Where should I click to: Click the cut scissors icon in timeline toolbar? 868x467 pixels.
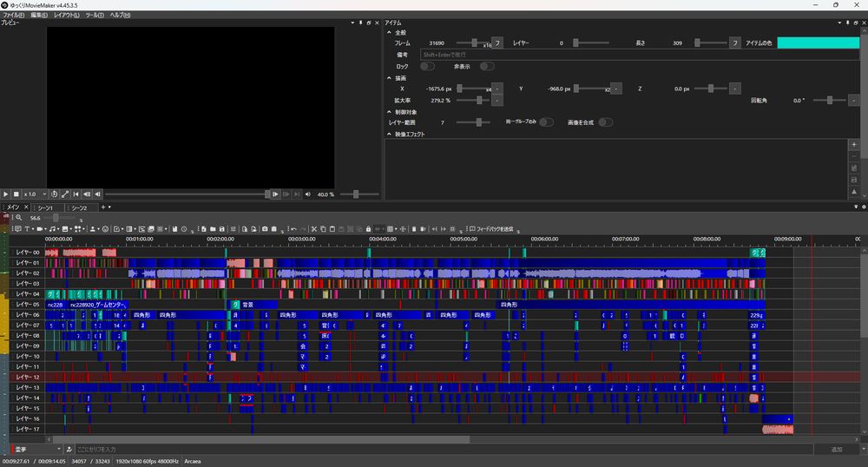[x=314, y=228]
